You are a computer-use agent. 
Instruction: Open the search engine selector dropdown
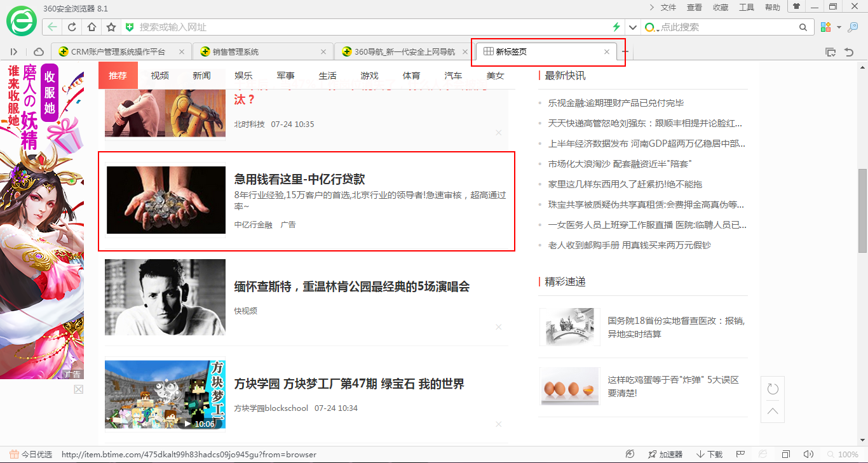pos(652,27)
